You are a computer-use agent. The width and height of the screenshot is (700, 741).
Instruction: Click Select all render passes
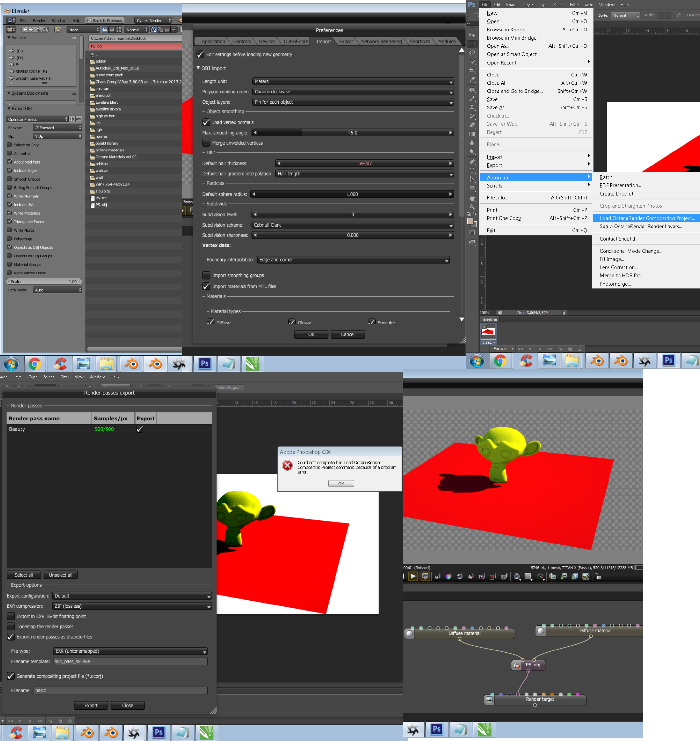point(24,575)
